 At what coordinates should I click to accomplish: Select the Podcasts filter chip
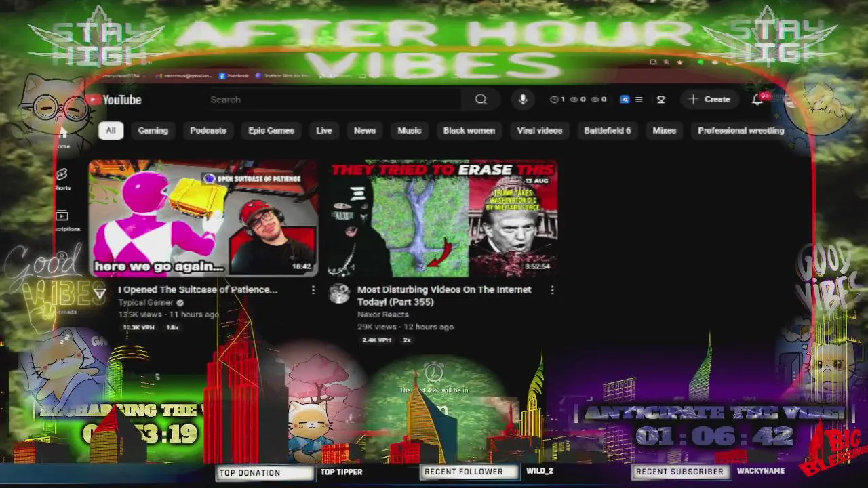(208, 131)
